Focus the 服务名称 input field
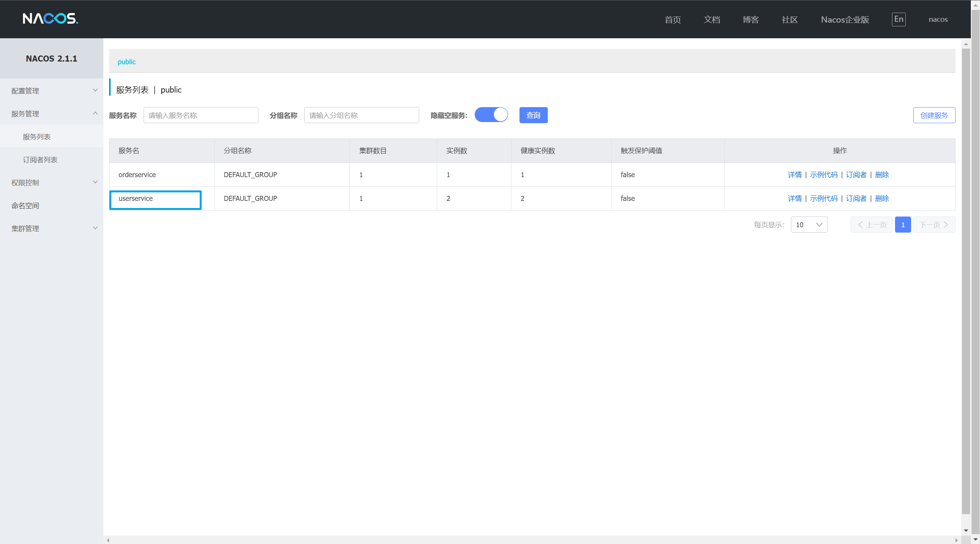 click(201, 115)
